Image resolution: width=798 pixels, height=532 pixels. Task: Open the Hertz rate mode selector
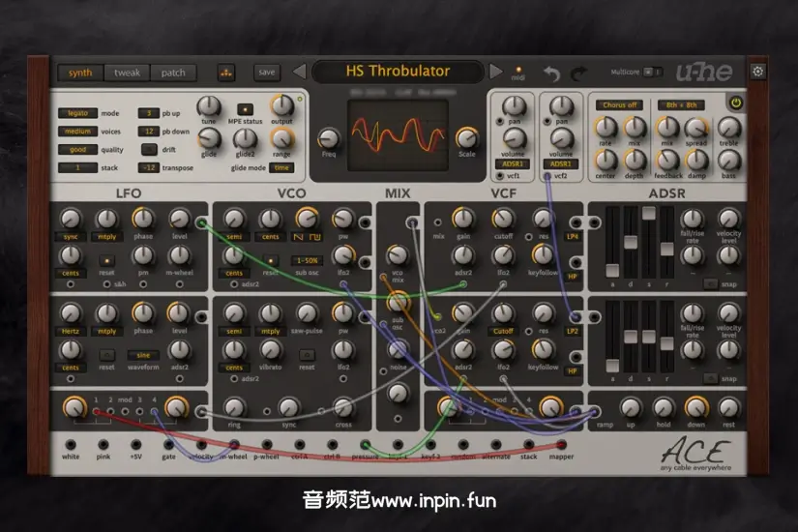pyautogui.click(x=71, y=332)
